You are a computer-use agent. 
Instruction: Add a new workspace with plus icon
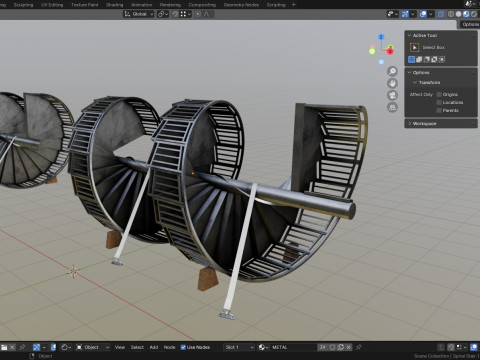click(294, 5)
